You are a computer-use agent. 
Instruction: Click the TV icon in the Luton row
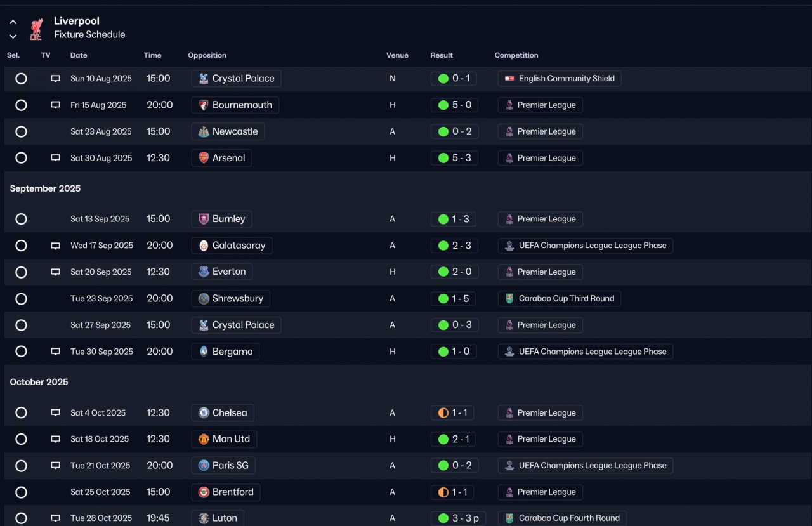pyautogui.click(x=56, y=518)
